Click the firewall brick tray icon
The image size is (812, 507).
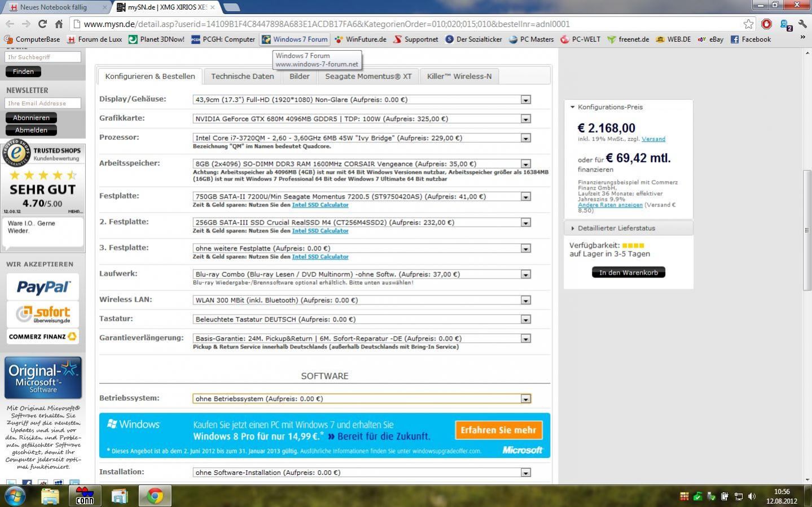(x=684, y=496)
